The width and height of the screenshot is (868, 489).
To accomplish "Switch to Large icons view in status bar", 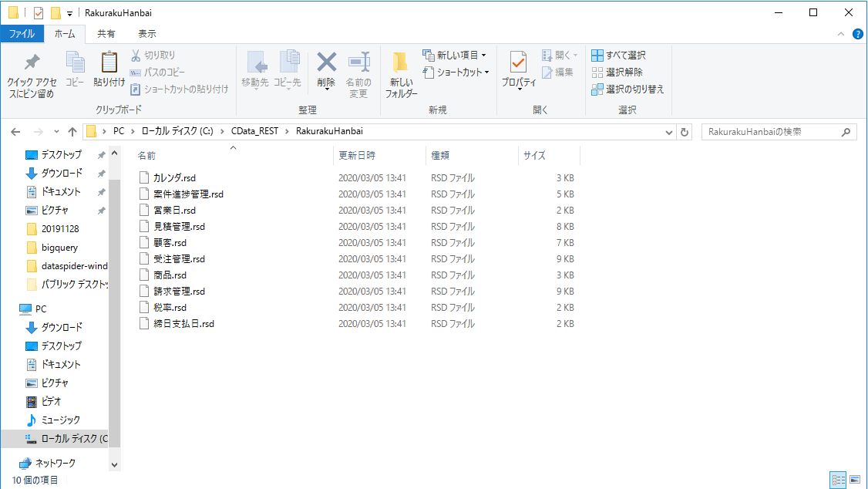I will pyautogui.click(x=855, y=480).
